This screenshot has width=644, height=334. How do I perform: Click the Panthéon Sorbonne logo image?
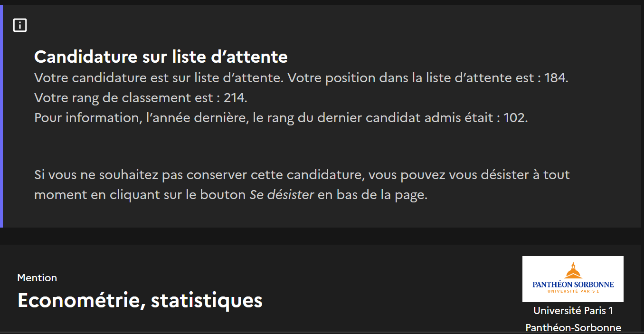click(x=573, y=279)
